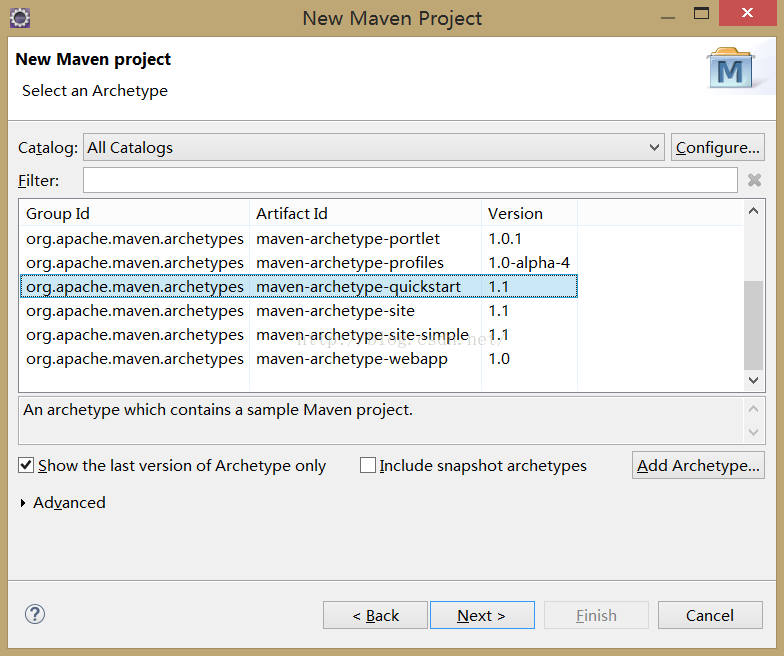Proceed with the Next > button
The image size is (784, 656).
[x=482, y=615]
